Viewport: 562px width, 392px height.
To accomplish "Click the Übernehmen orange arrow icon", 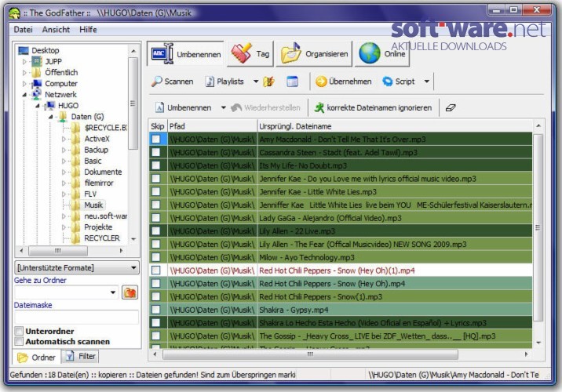I will [321, 82].
